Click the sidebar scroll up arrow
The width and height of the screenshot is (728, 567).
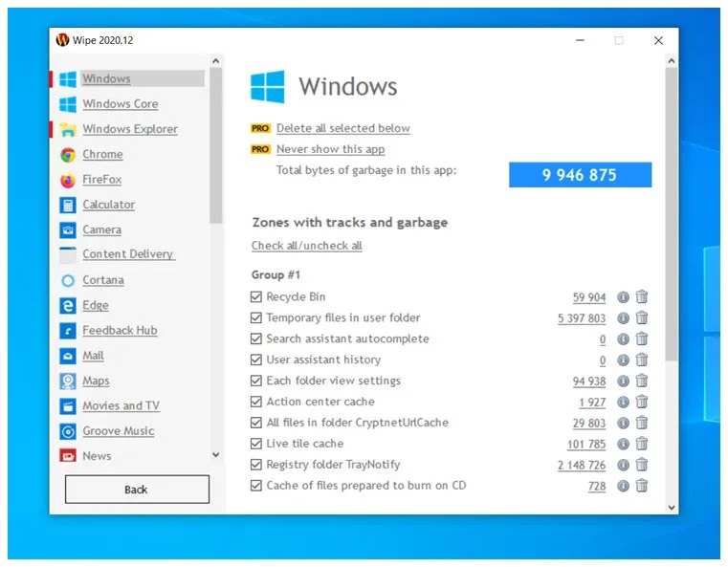coord(215,61)
